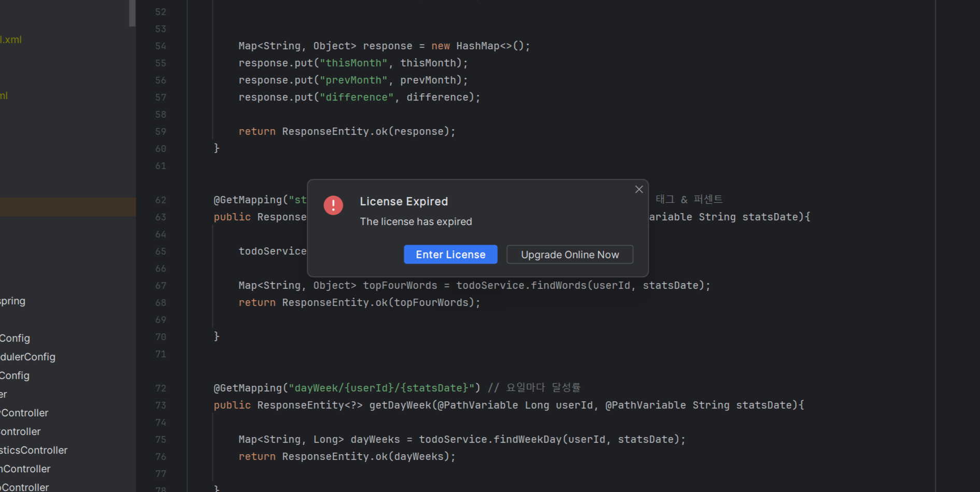Image resolution: width=980 pixels, height=492 pixels.
Task: Click "return ResponseEntity.ok(dayWeeks);" line
Action: (347, 457)
